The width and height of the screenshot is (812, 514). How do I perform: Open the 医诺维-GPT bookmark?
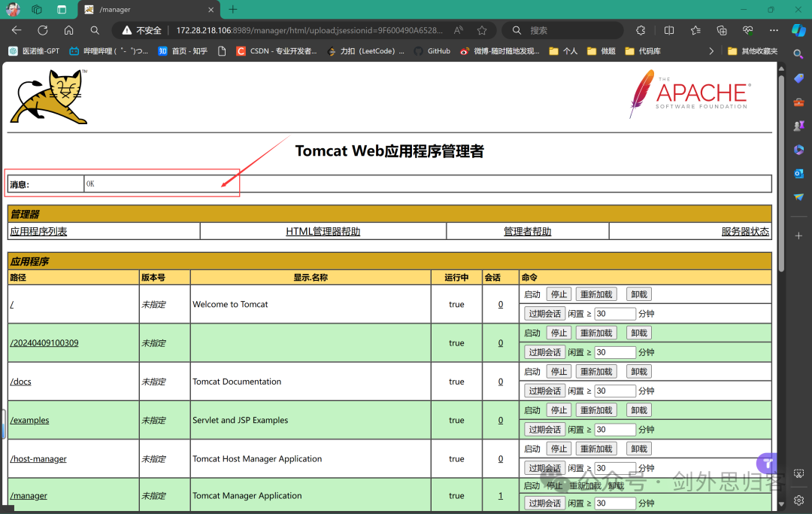(34, 50)
